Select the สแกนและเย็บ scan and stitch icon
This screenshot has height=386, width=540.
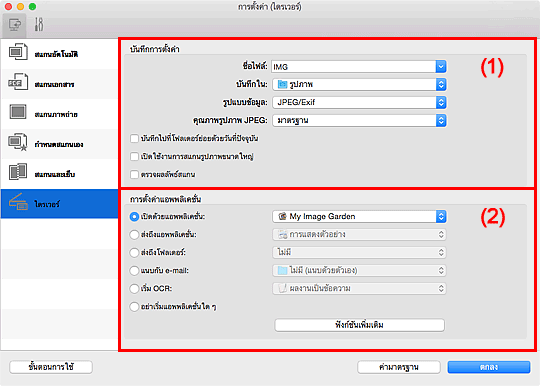click(18, 172)
